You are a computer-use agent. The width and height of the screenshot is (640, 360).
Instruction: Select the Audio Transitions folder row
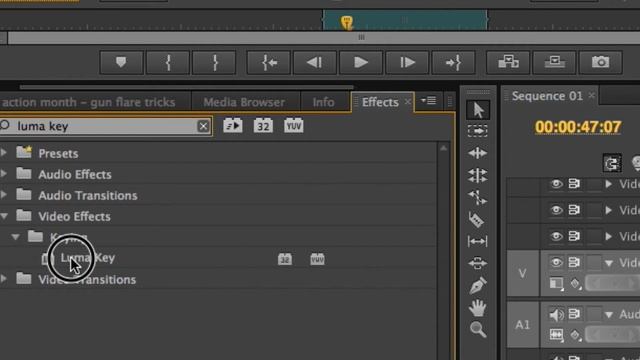point(218,195)
